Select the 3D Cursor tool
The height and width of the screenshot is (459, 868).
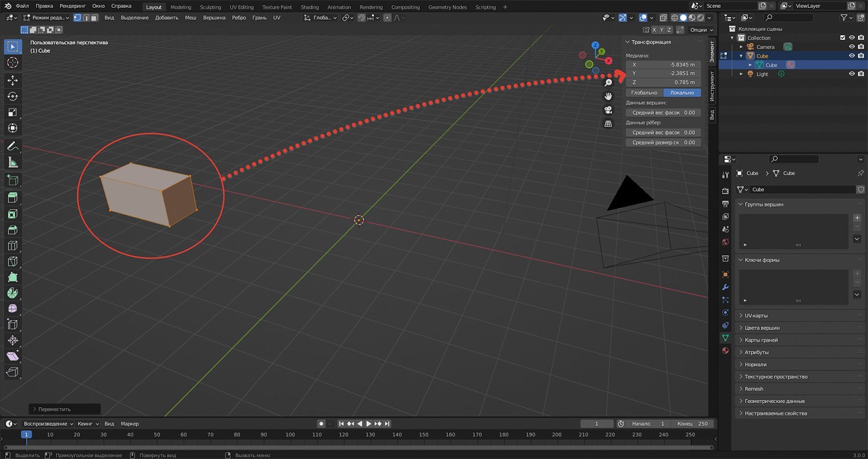pyautogui.click(x=12, y=63)
